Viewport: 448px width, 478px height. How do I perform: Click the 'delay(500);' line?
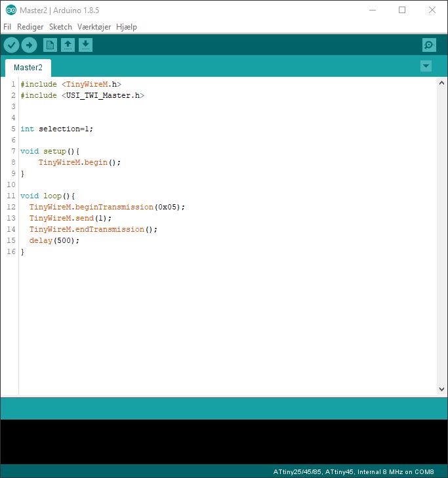click(54, 240)
